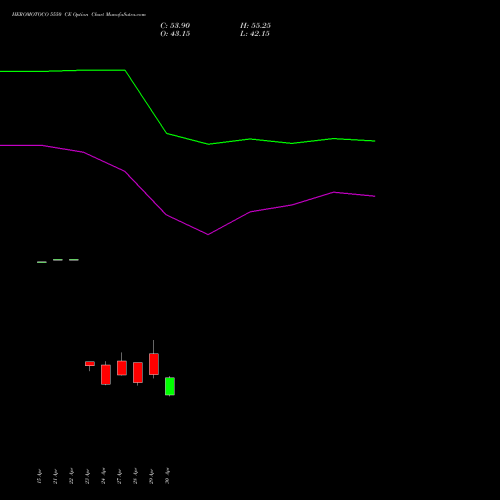
Task: Select the high value H: 55.25
Action: point(255,26)
